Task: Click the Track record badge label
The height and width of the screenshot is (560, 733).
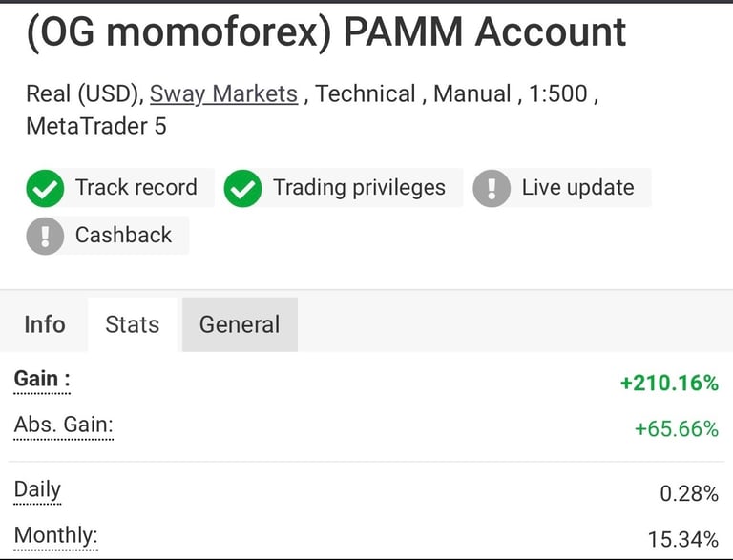Action: coord(136,187)
